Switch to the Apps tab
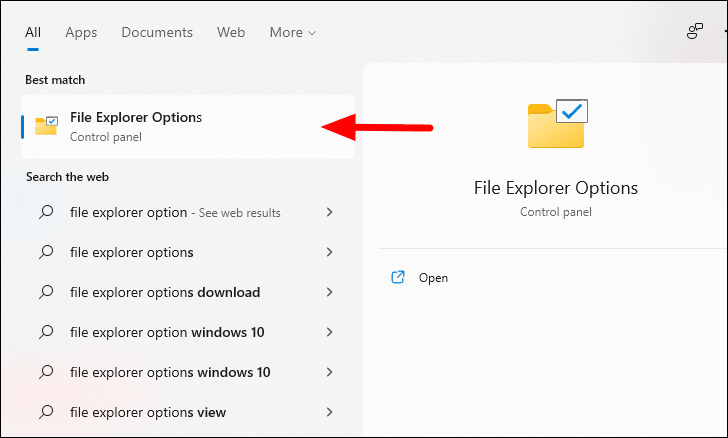The width and height of the screenshot is (728, 438). point(81,33)
